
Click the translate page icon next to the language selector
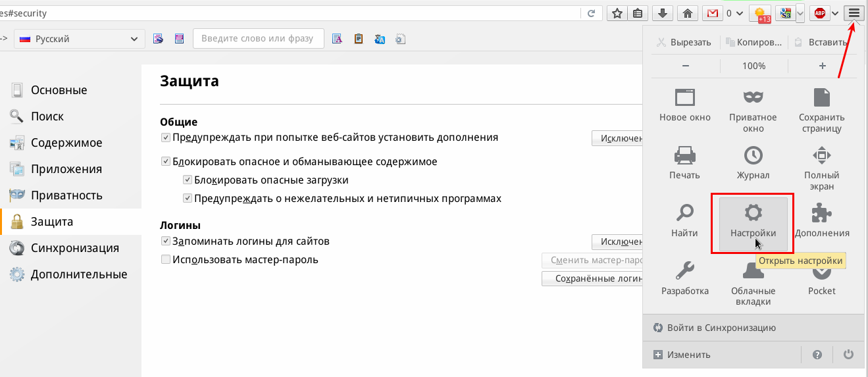pos(158,39)
